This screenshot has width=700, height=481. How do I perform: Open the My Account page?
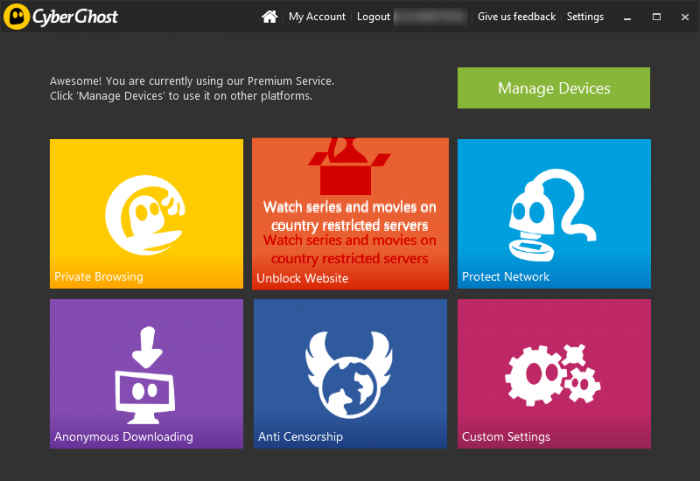[x=317, y=17]
